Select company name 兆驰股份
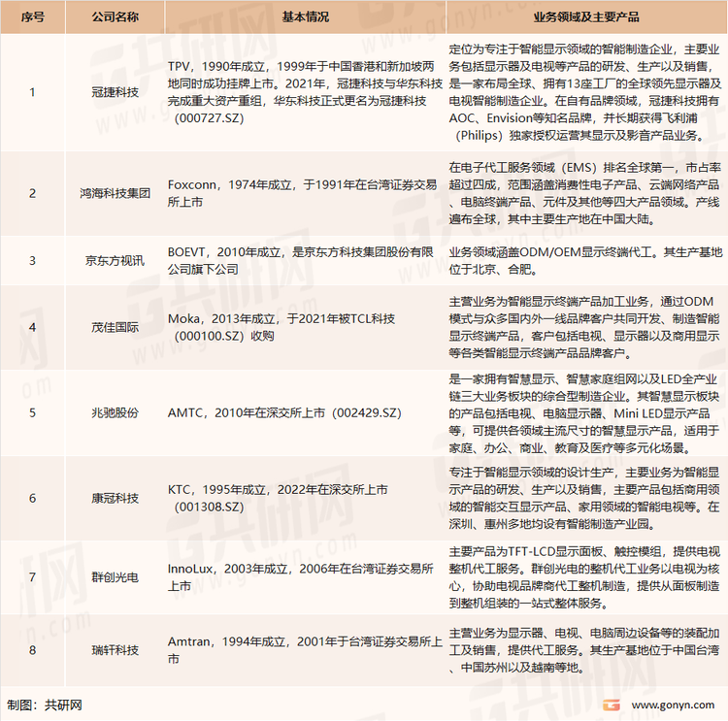 click(115, 412)
